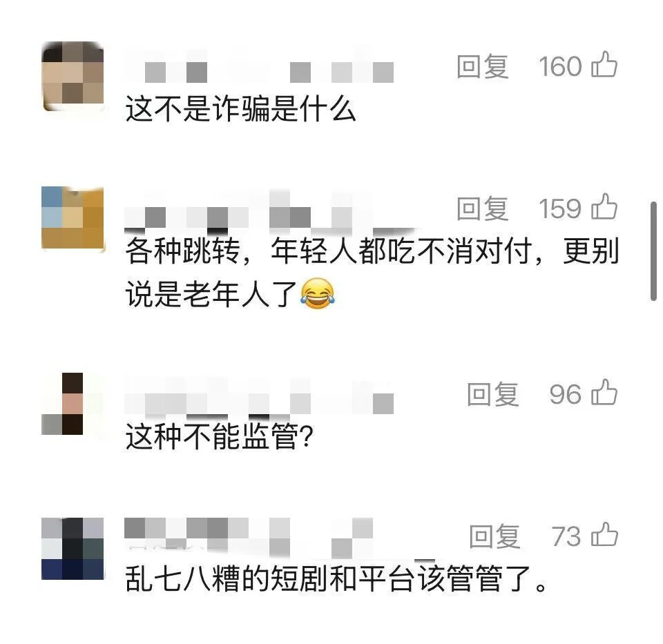The height and width of the screenshot is (644, 663).
Task: Click the vertical scrollbar thumb
Action: [x=654, y=251]
